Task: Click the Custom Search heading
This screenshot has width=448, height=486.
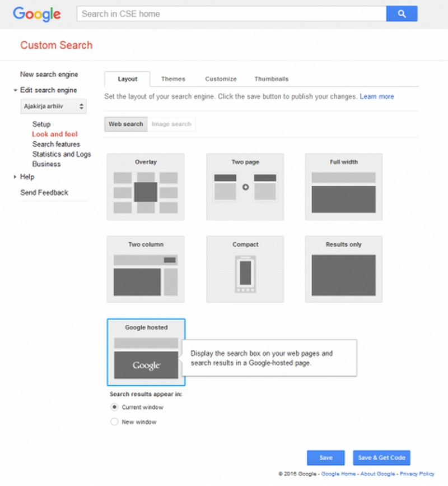Action: (x=57, y=45)
